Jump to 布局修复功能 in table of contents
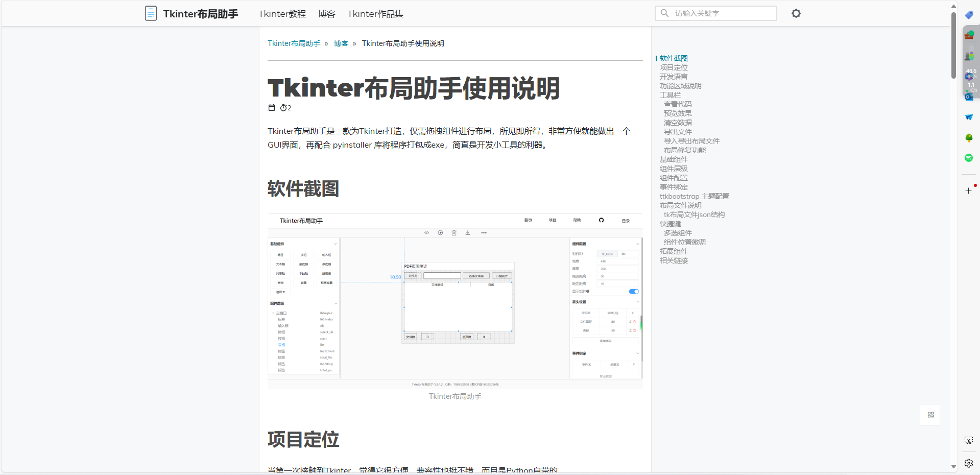The width and height of the screenshot is (980, 475). [x=685, y=150]
